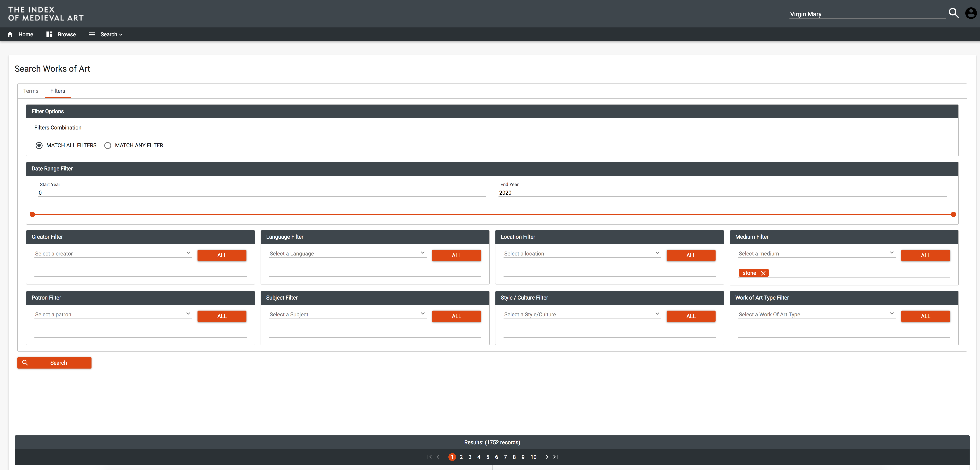The width and height of the screenshot is (980, 470).
Task: Go to results page 10
Action: point(533,457)
